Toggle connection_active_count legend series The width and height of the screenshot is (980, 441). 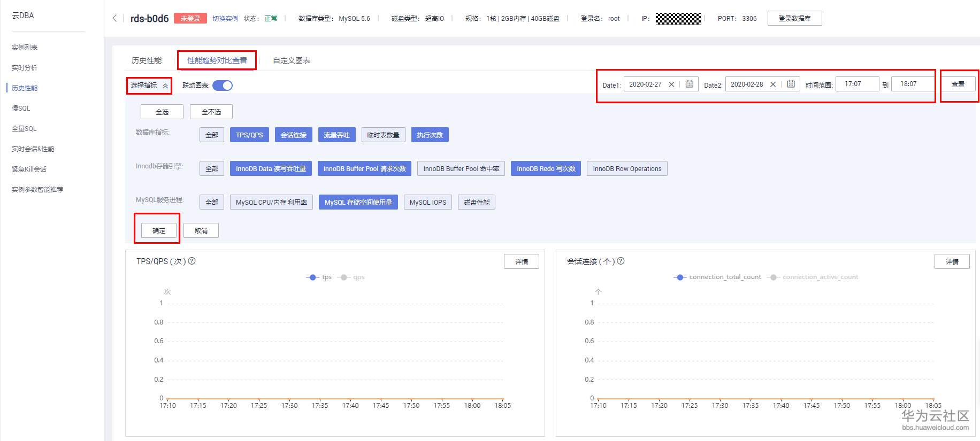point(813,277)
